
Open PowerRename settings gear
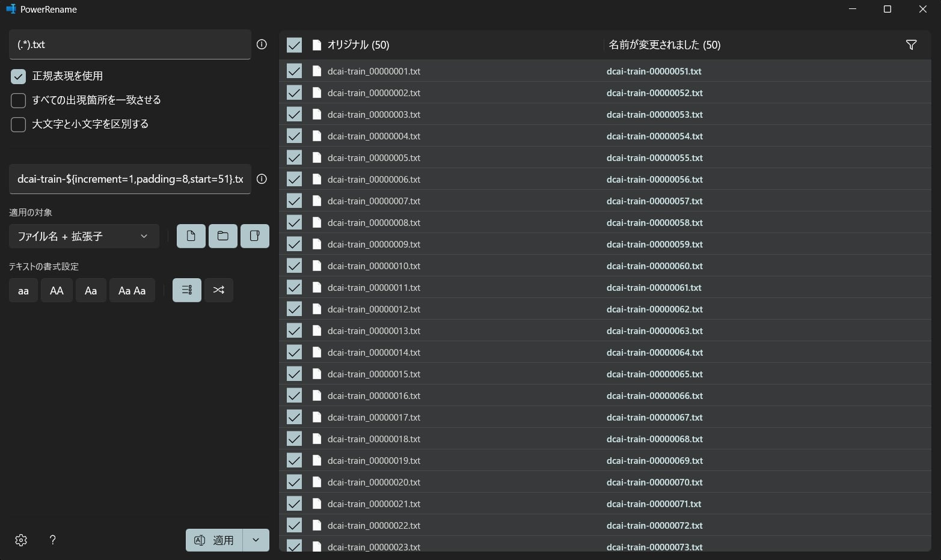click(x=21, y=540)
